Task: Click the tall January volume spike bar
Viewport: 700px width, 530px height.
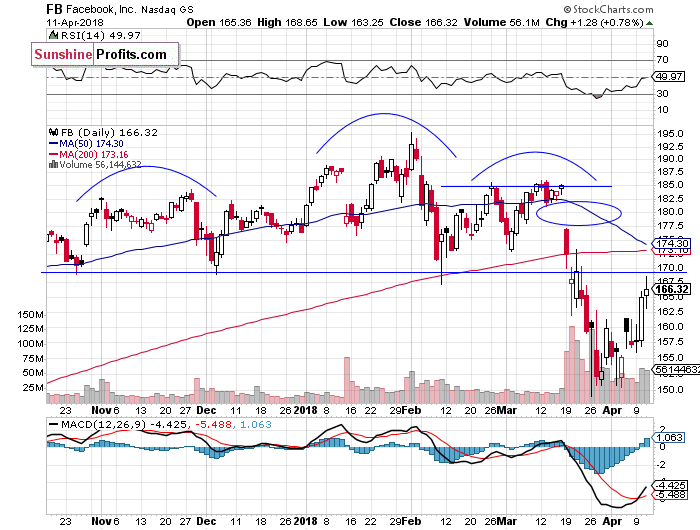Action: point(346,380)
